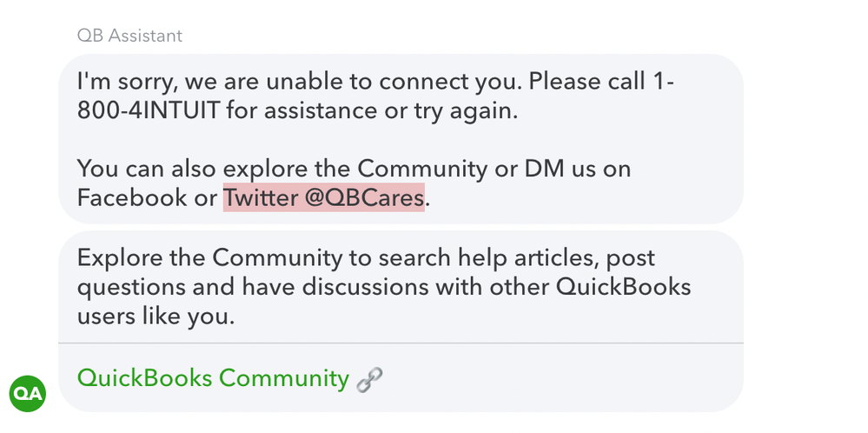Click the QB Assistant sender label
Screen dimensions: 868x433
pyautogui.click(x=129, y=36)
